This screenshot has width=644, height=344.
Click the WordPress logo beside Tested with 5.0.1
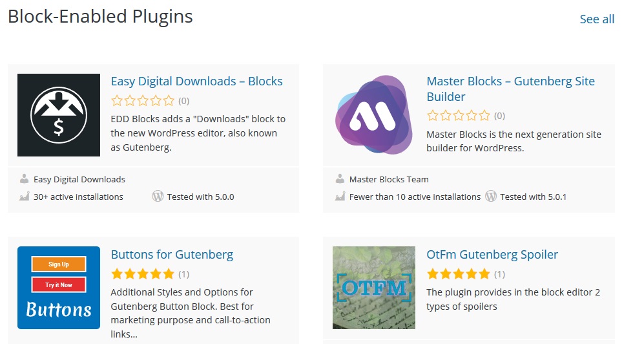(x=491, y=196)
